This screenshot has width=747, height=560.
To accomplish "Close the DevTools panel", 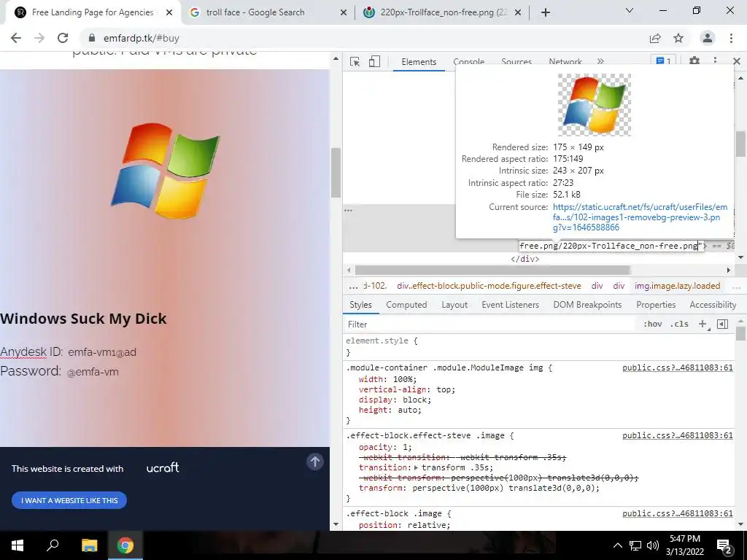I will click(737, 61).
